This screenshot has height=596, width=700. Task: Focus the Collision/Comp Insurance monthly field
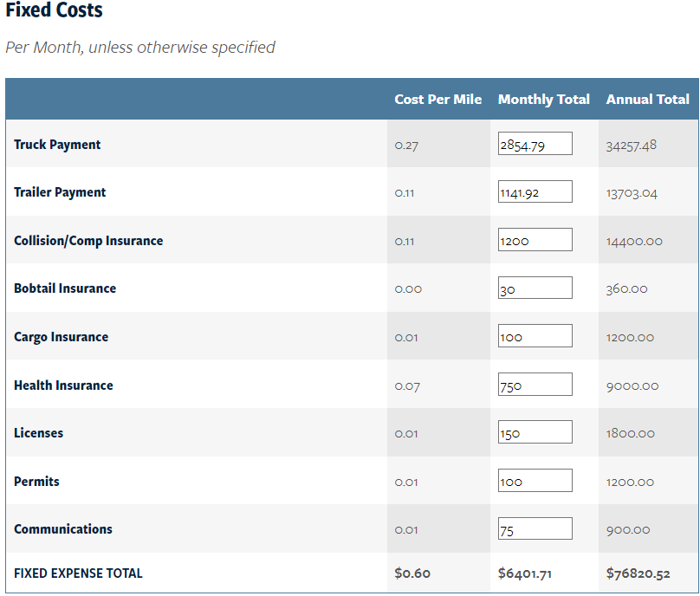pyautogui.click(x=535, y=240)
